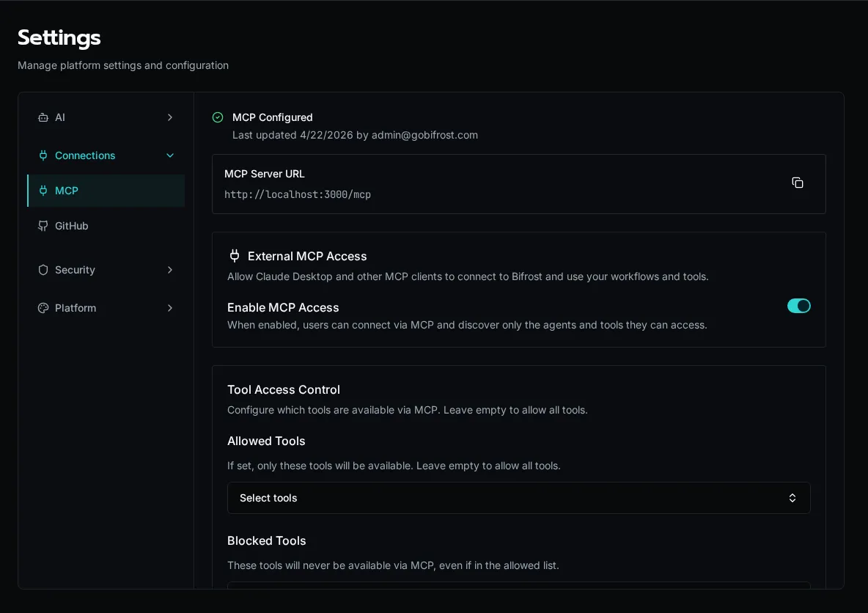Collapse the Connections section chevron
868x613 pixels.
[x=170, y=155]
